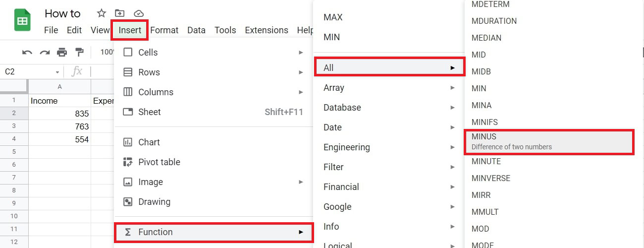
Task: Choose Pivot table from Insert menu
Action: 159,162
